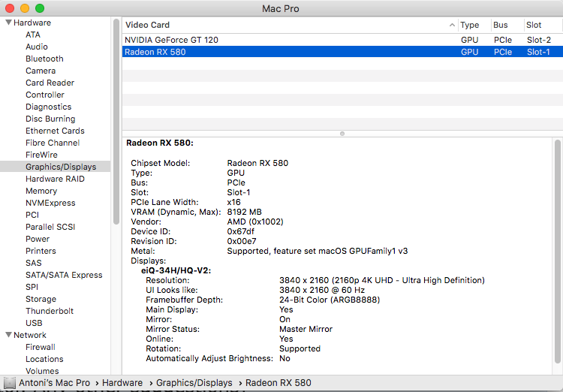Click the Network category heading

[x=30, y=335]
